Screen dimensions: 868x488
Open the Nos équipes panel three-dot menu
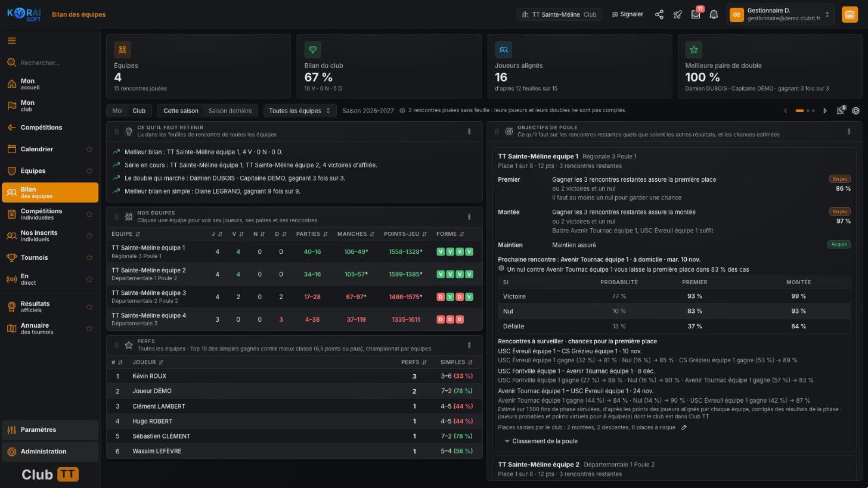(x=469, y=217)
